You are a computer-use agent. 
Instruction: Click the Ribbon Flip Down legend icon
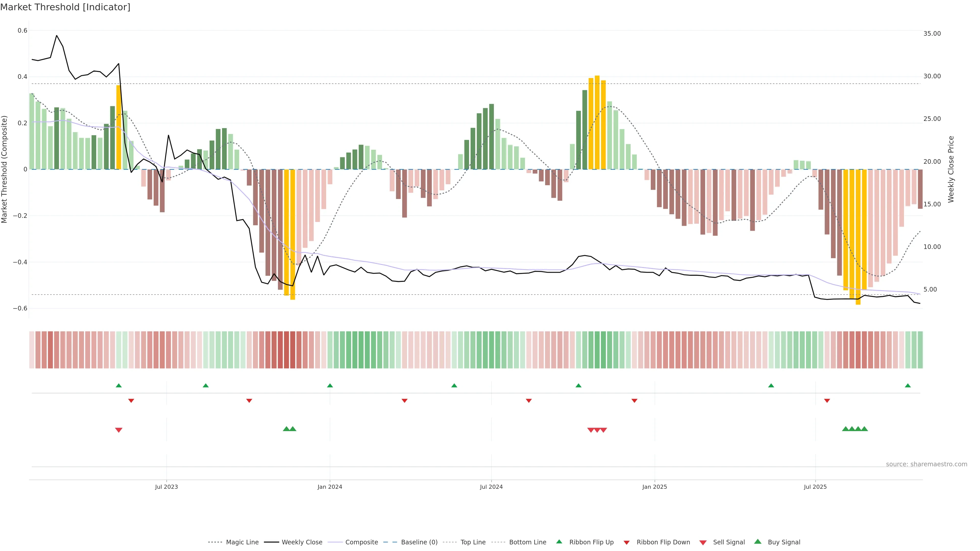click(626, 543)
